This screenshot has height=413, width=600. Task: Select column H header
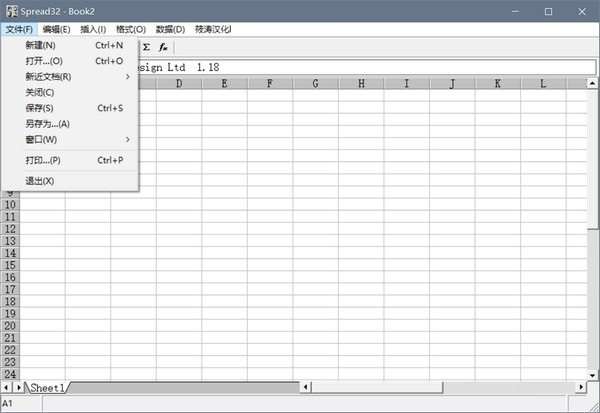(x=361, y=83)
